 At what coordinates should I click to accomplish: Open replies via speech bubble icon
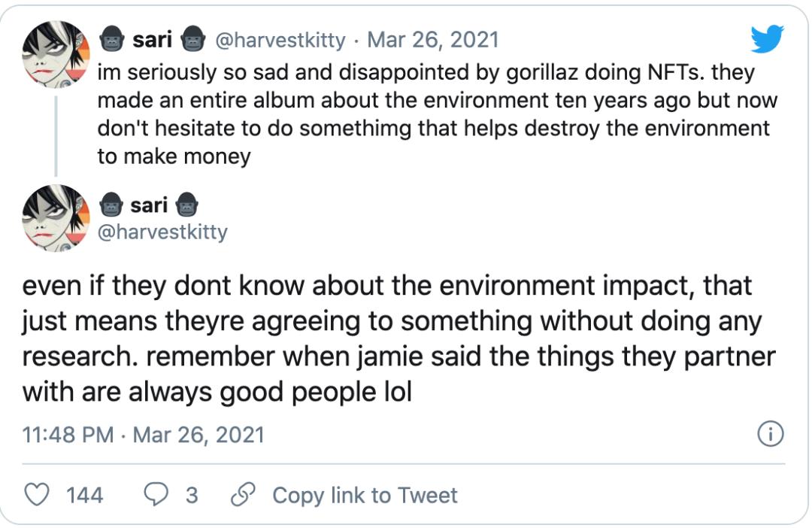[156, 494]
